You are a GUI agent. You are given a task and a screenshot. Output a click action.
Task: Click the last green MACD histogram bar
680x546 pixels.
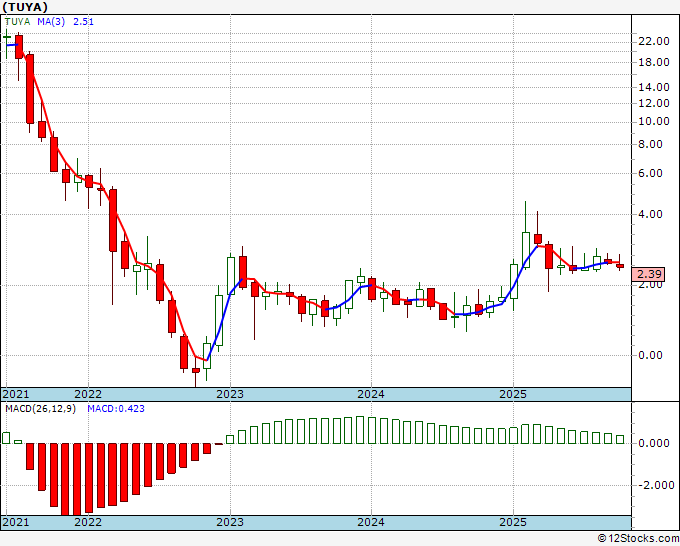pos(620,439)
